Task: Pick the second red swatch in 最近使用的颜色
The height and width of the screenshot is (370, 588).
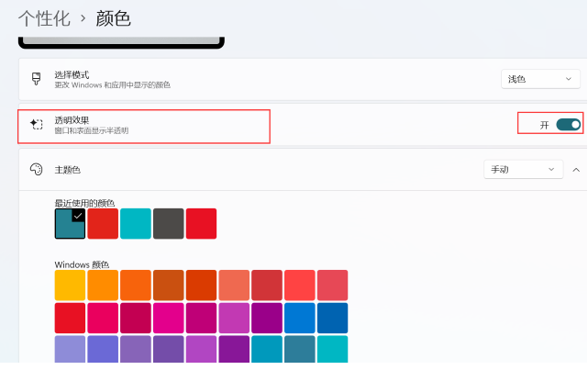Action: coord(103,223)
